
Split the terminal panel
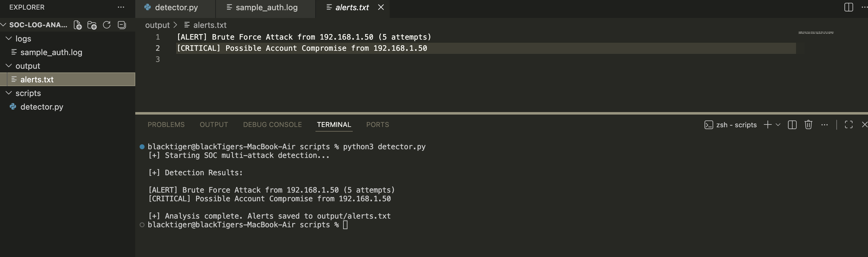(x=792, y=125)
